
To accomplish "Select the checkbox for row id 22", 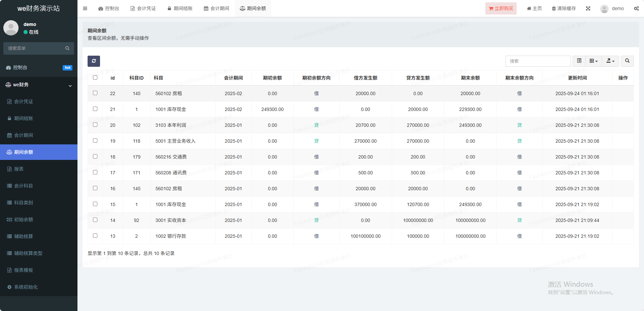I will (95, 93).
